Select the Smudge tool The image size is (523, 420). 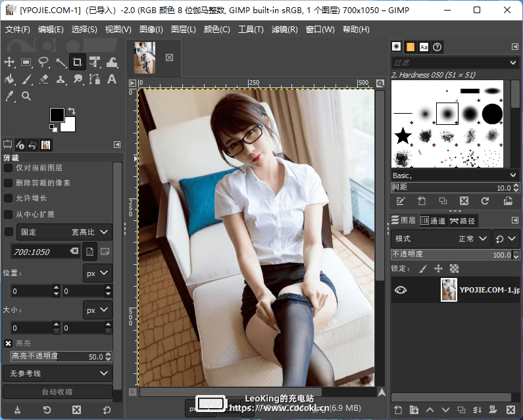pos(78,80)
